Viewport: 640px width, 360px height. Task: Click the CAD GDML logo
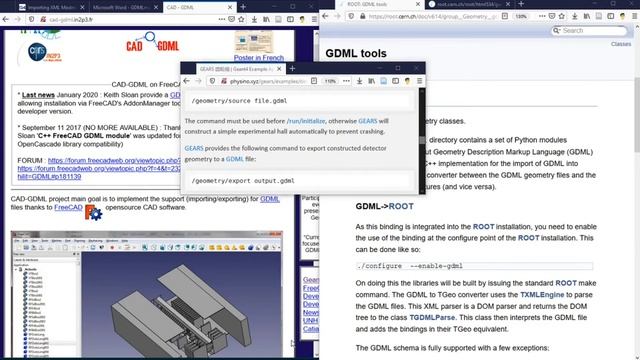[x=153, y=43]
